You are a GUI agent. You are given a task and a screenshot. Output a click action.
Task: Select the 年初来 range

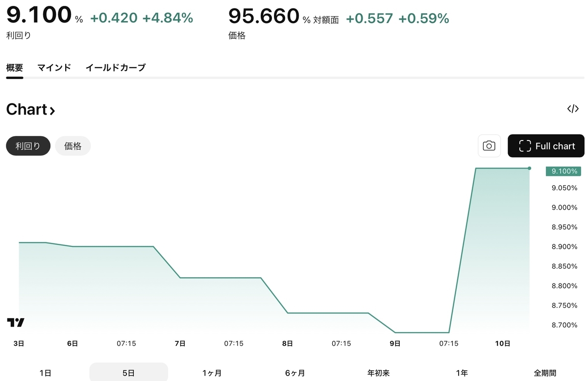tap(378, 373)
